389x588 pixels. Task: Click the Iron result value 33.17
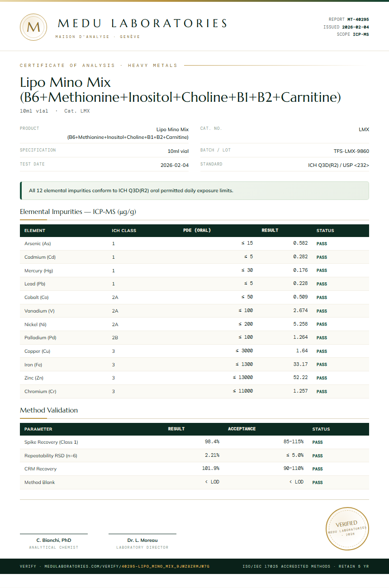(300, 364)
